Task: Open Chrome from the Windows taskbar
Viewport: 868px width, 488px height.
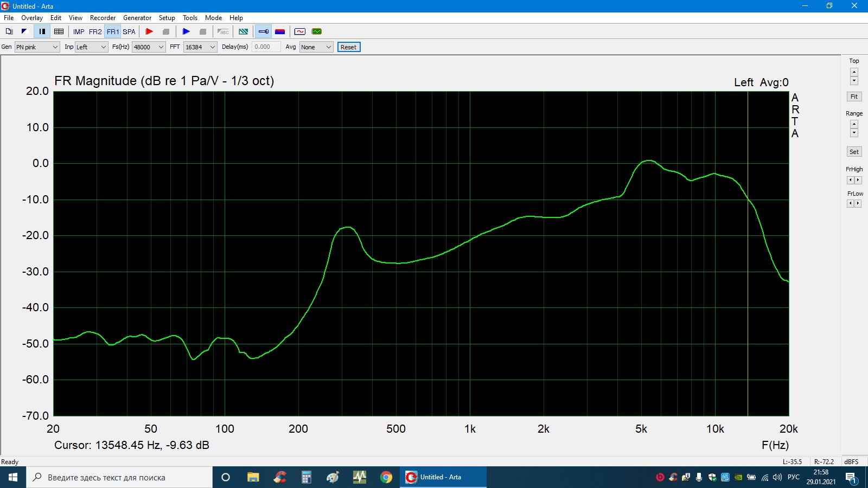Action: click(386, 477)
